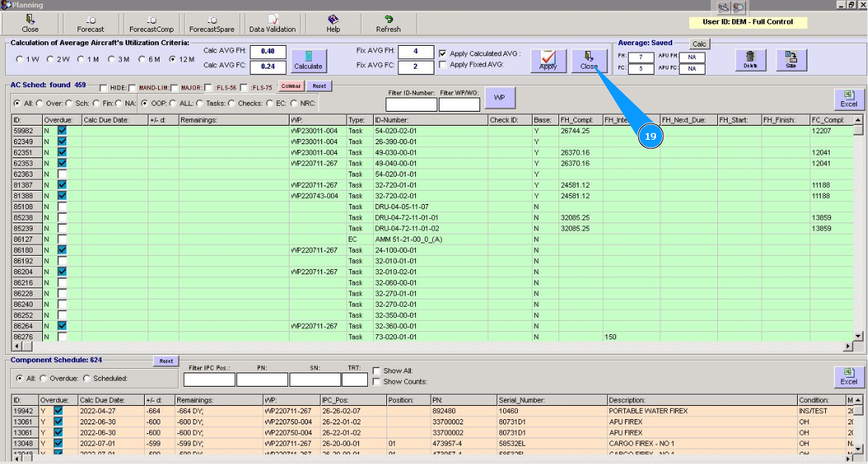The height and width of the screenshot is (465, 868).
Task: Delete the saved average
Action: (750, 60)
